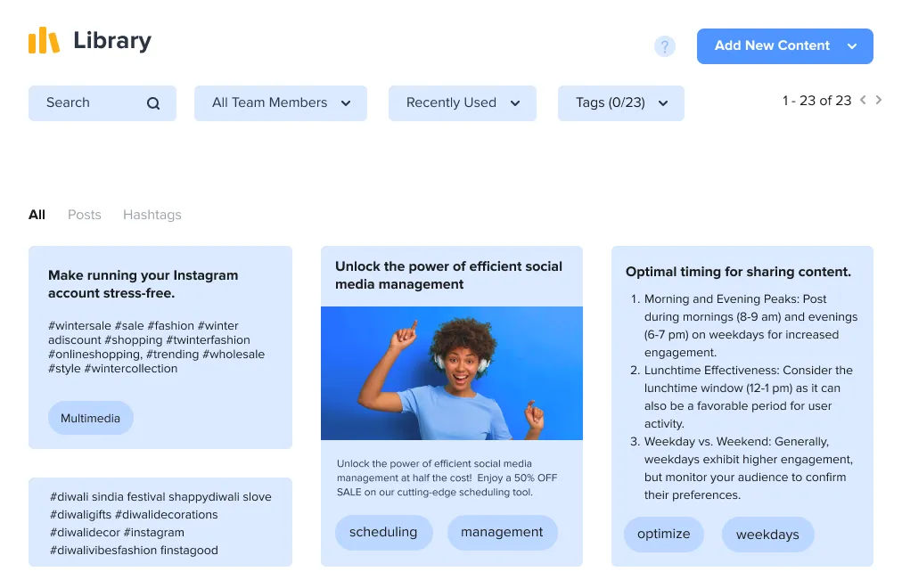The width and height of the screenshot is (902, 588).
Task: Open the Tags (0/23) filter dropdown
Action: click(x=620, y=102)
